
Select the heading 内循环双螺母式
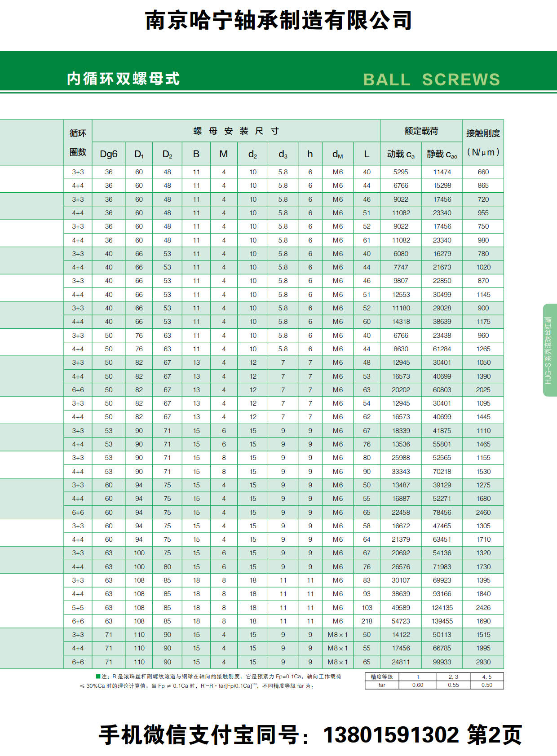pyautogui.click(x=123, y=79)
